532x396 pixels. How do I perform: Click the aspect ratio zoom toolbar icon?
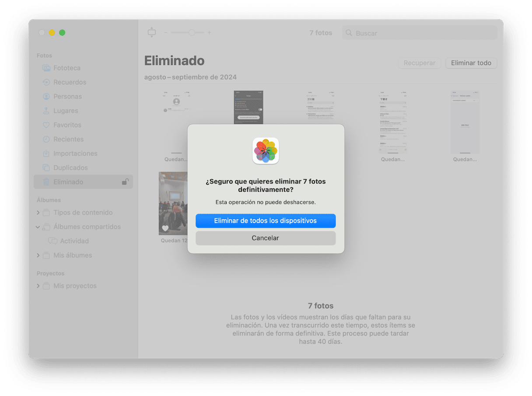click(151, 32)
